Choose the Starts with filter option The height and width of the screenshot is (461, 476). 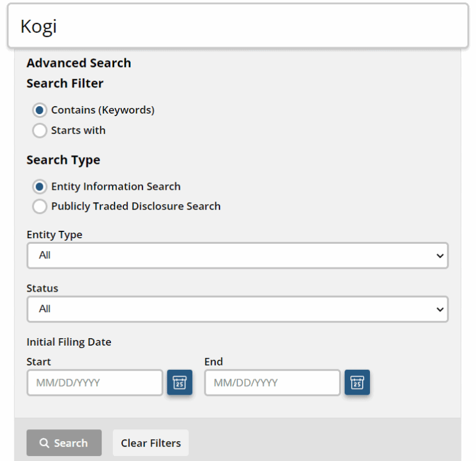[x=40, y=131]
